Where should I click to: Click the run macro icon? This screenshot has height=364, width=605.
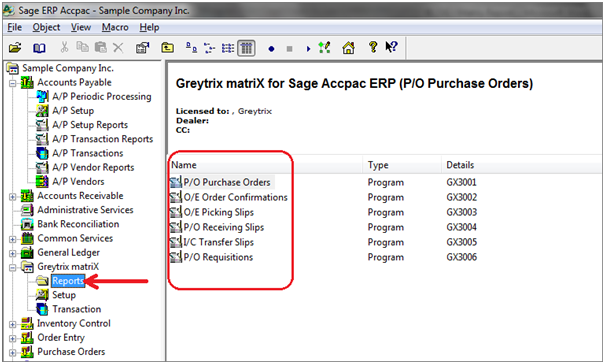(x=324, y=48)
